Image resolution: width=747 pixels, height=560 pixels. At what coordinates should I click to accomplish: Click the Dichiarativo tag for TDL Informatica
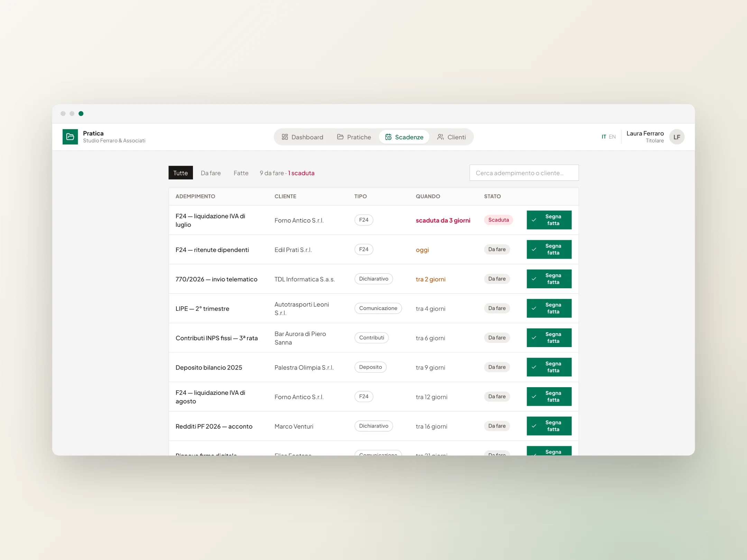click(373, 279)
